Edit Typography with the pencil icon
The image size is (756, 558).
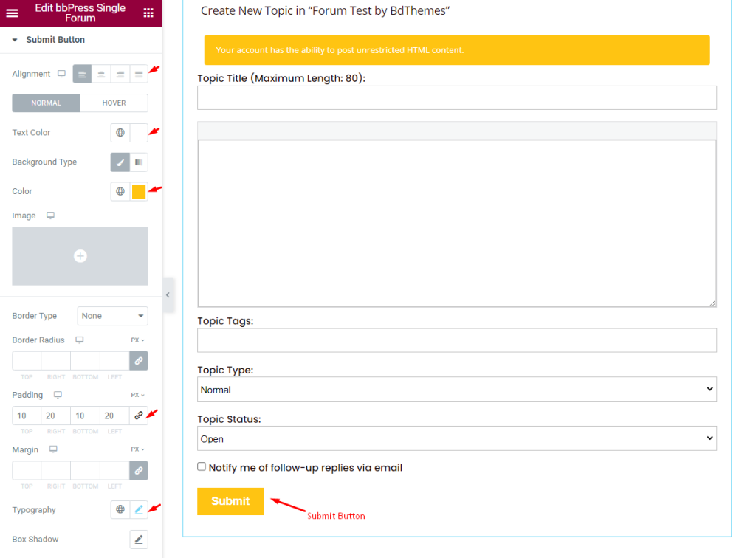coord(139,509)
